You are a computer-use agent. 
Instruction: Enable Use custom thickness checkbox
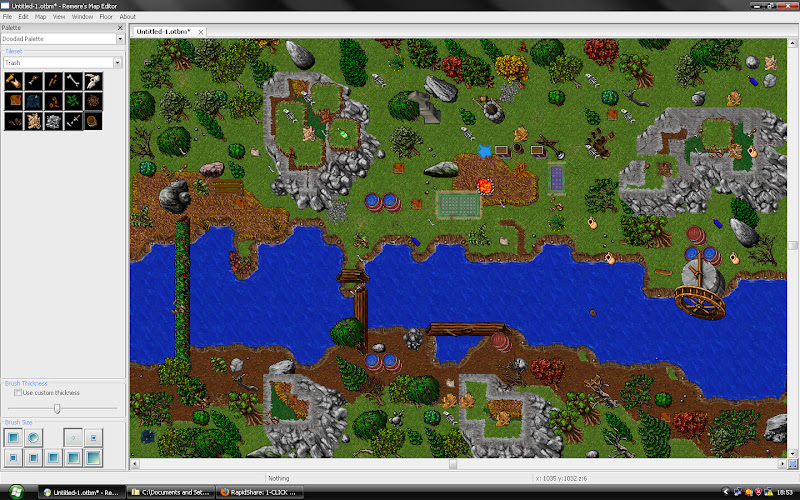18,393
